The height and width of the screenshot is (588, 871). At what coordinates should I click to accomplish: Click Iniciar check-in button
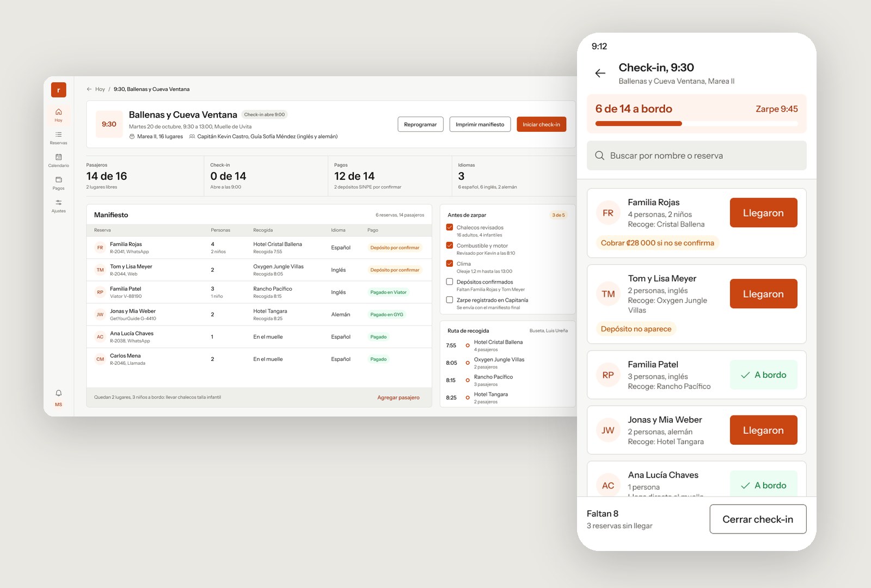pos(541,124)
